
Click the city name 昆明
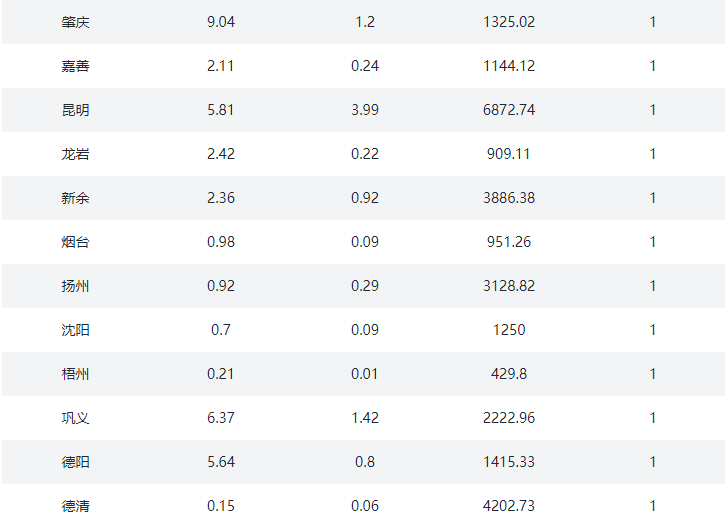pyautogui.click(x=75, y=110)
